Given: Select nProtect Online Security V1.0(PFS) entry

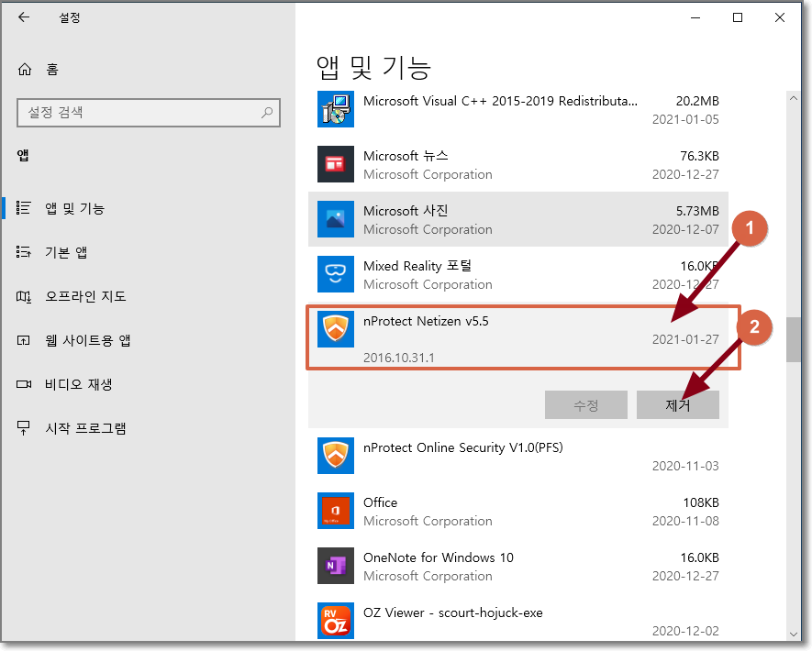Looking at the screenshot, I should coord(517,456).
